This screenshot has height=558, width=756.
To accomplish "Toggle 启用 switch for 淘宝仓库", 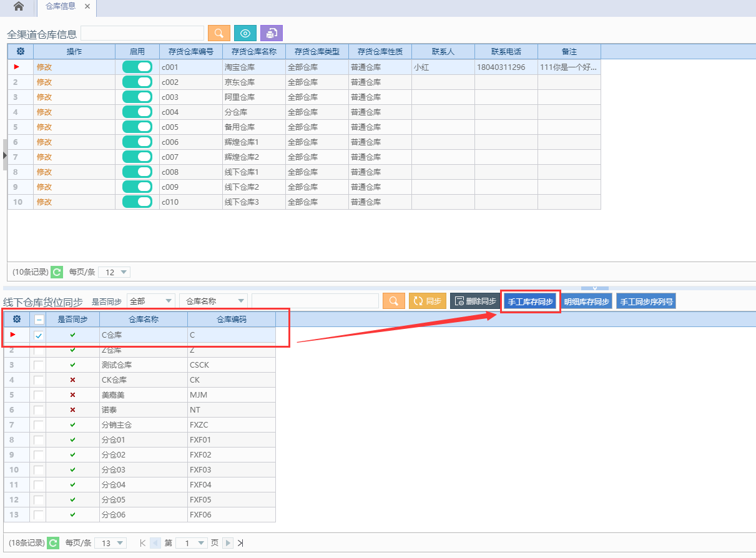I will point(137,67).
